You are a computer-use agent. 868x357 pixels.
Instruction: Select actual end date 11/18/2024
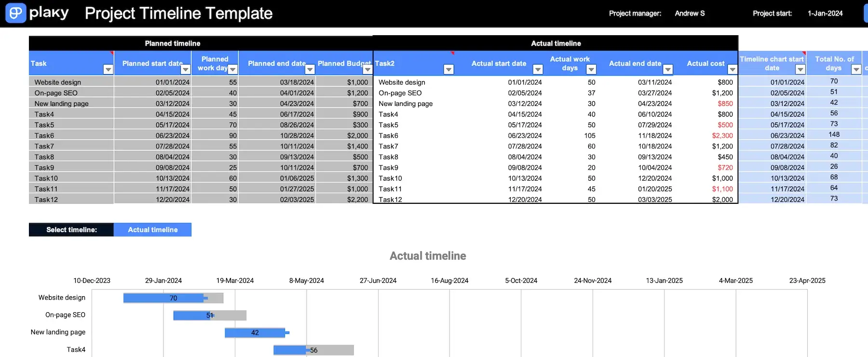[x=655, y=135]
